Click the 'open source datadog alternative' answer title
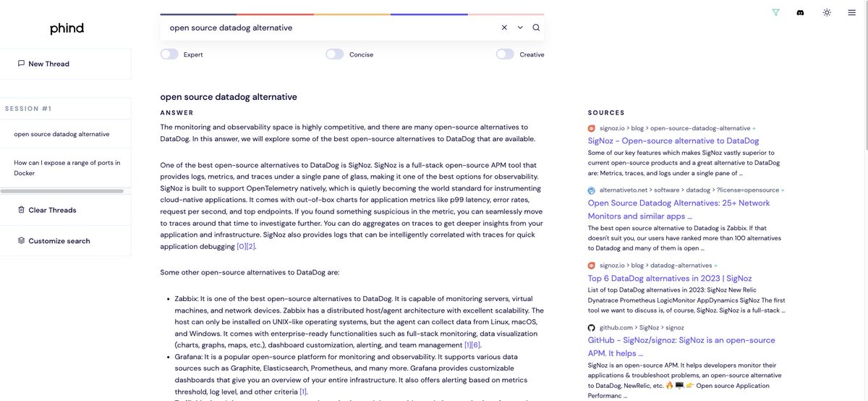The height and width of the screenshot is (401, 868). tap(229, 96)
